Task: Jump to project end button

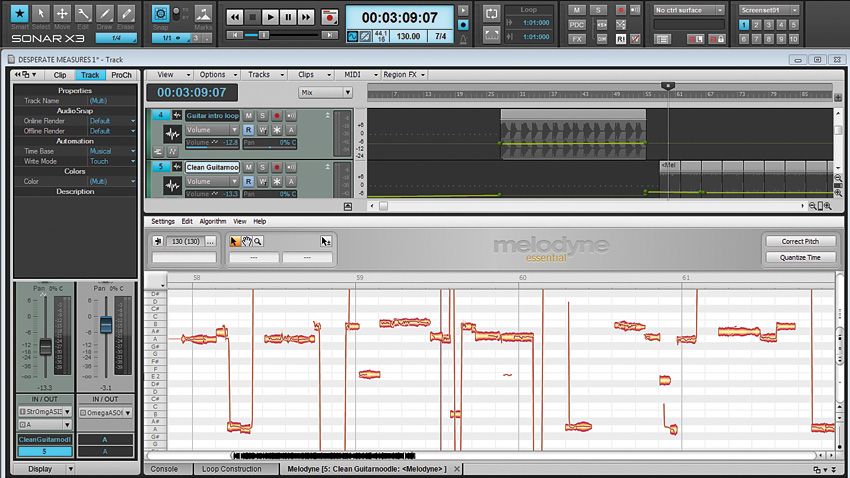Action: 329,35
